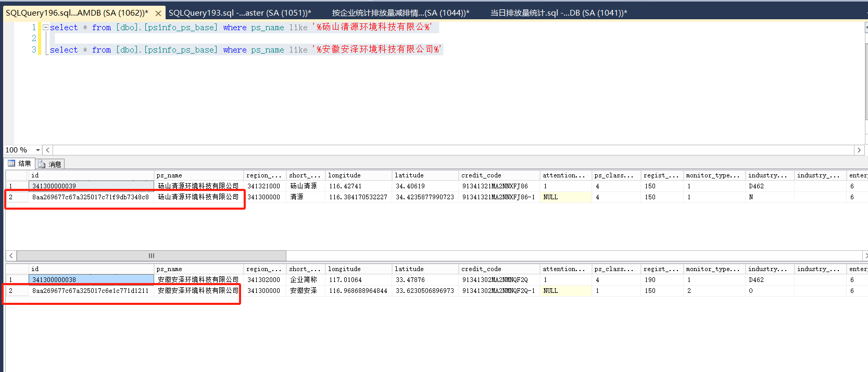The height and width of the screenshot is (372, 868).
Task: Select longitude cell 116.42741
Action: [x=359, y=186]
